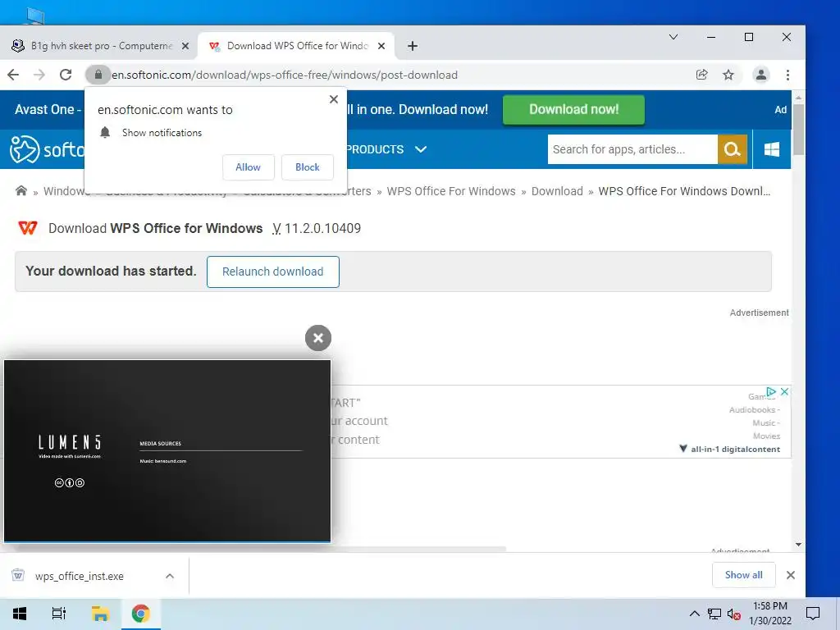The width and height of the screenshot is (840, 630).
Task: Click all-in-1 digitalcontent ad text
Action: point(735,449)
